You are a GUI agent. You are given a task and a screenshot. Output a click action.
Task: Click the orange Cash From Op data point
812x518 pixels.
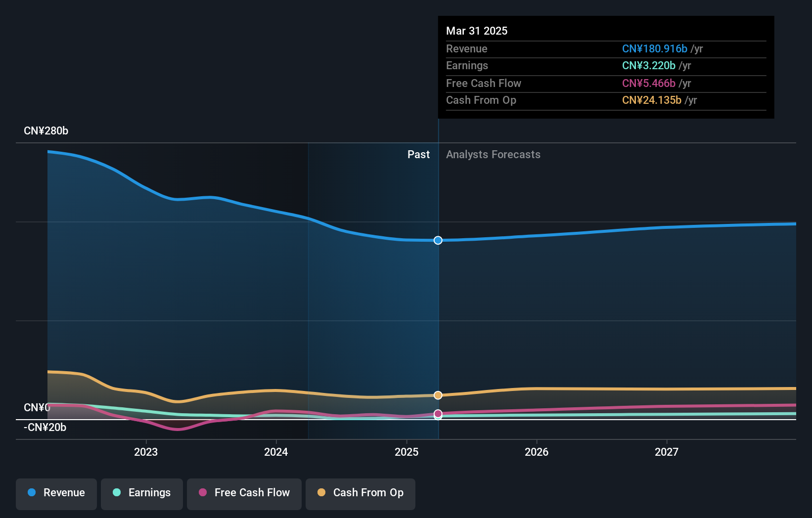pyautogui.click(x=438, y=395)
